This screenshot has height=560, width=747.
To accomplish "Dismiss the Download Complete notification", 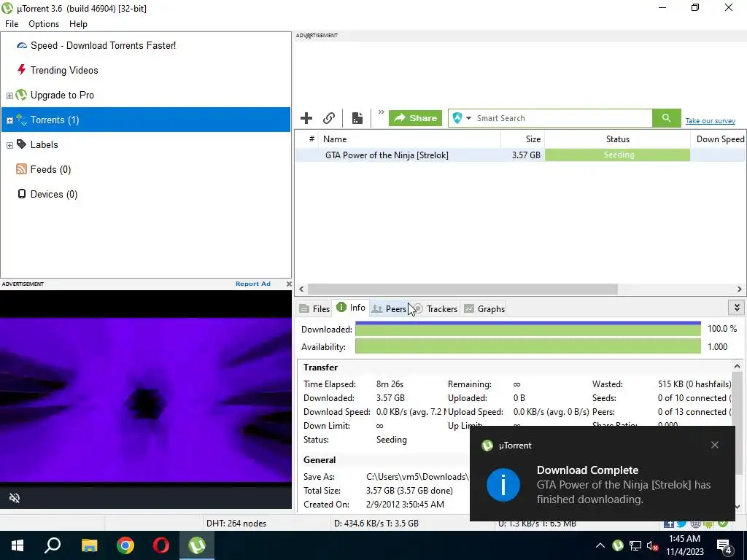I will click(715, 445).
